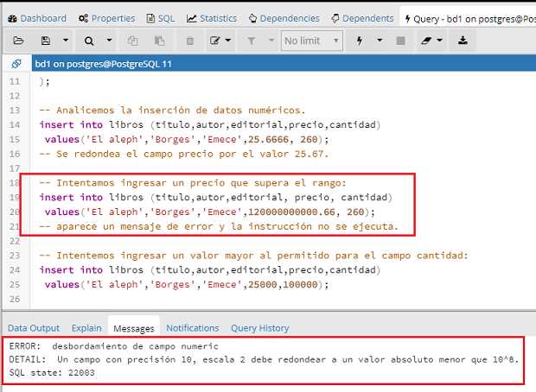Switch to the Explain tab

86,328
